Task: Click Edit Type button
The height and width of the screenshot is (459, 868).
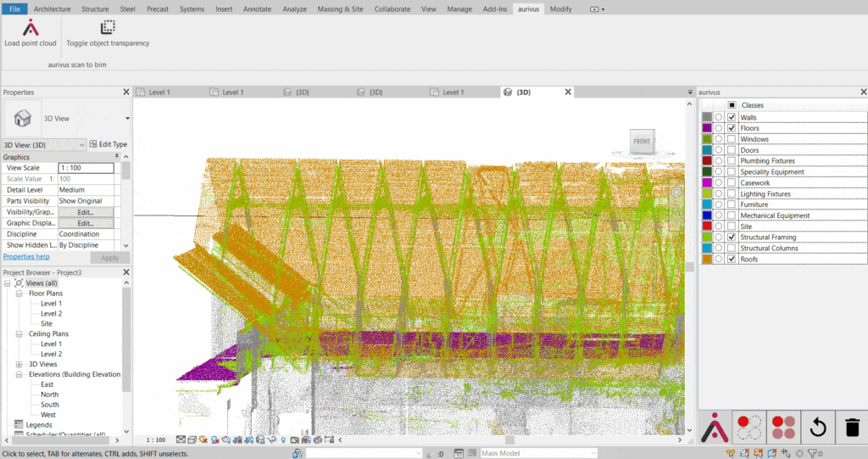Action: [108, 144]
